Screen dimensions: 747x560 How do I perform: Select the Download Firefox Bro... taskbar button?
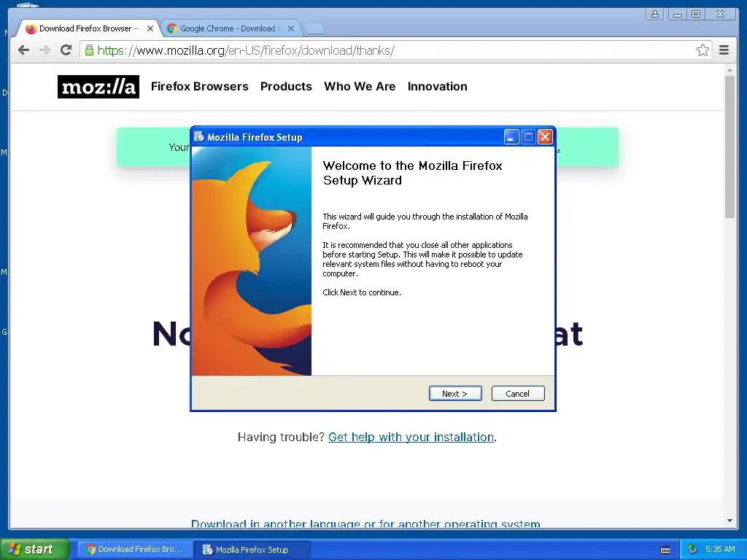pos(135,550)
